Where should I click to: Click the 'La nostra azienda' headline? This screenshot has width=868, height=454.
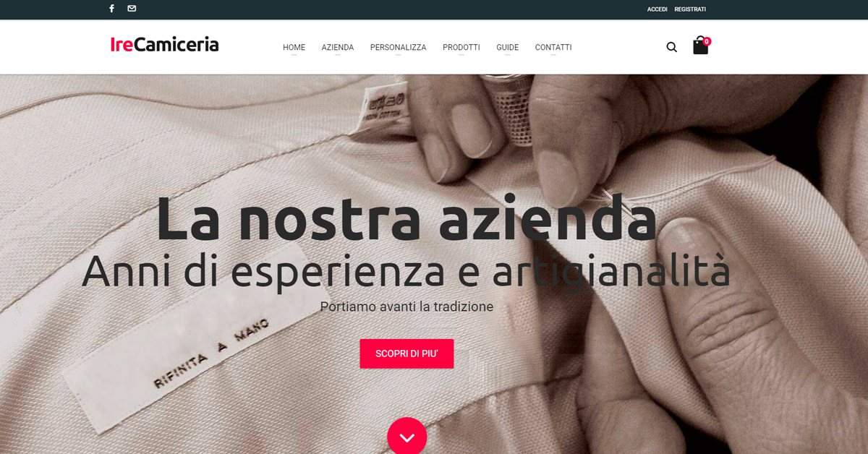click(407, 217)
